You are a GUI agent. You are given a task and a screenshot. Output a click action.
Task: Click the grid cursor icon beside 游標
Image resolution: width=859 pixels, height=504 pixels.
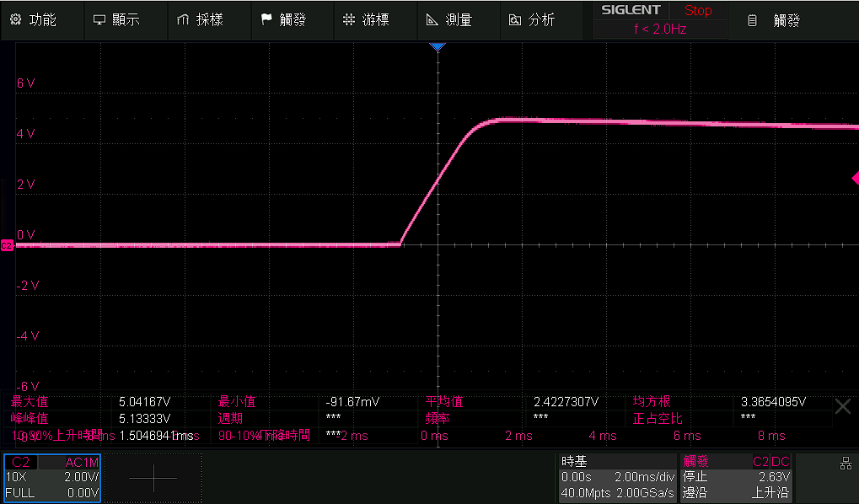coord(349,19)
